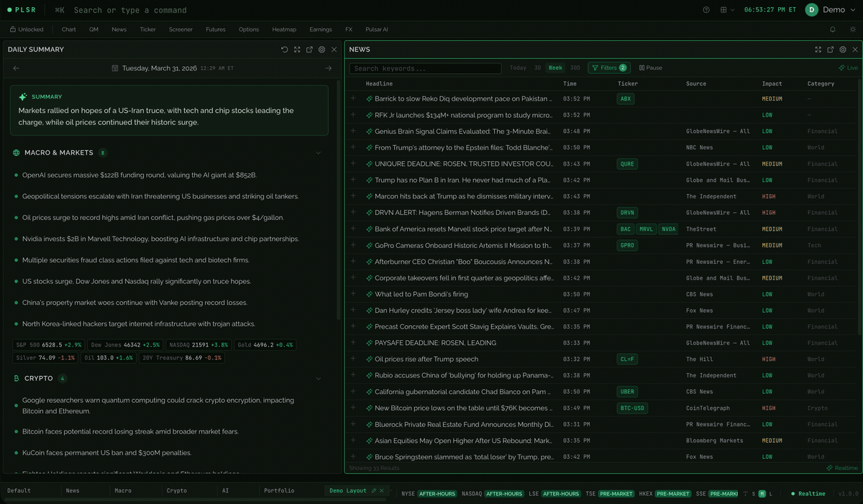
Task: Sort news by Time column header
Action: pos(570,84)
